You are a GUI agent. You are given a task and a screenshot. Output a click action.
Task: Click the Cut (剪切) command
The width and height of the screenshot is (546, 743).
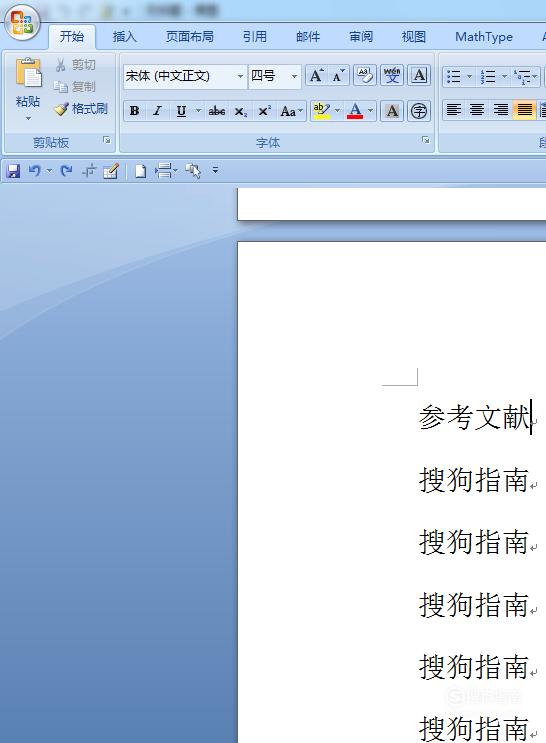coord(76,65)
